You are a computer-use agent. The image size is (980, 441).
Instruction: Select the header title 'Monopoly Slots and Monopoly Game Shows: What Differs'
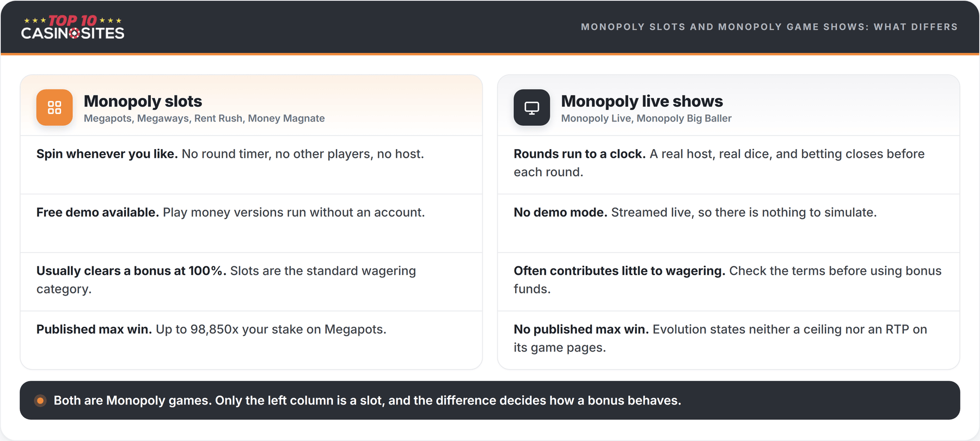[x=769, y=27]
